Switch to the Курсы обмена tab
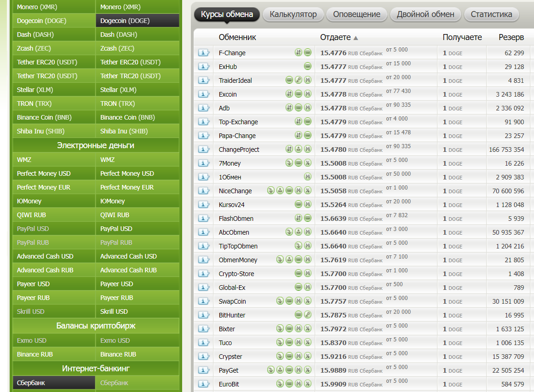 click(x=227, y=14)
